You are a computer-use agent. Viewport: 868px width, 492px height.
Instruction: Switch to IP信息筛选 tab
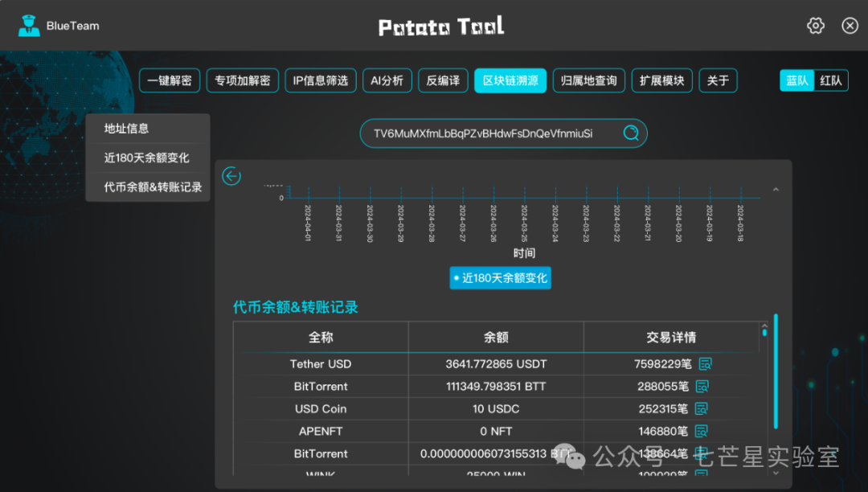[x=321, y=81]
